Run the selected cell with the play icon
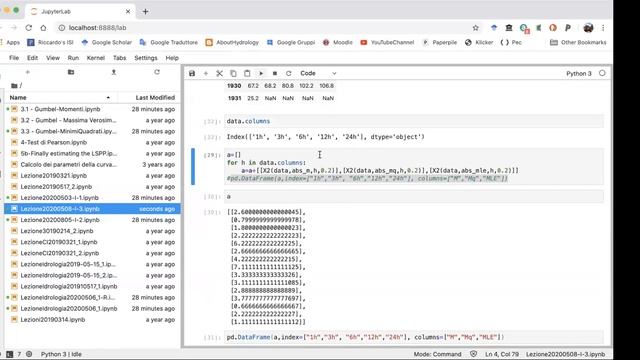Viewport: 640px width, 360px height. [261, 73]
